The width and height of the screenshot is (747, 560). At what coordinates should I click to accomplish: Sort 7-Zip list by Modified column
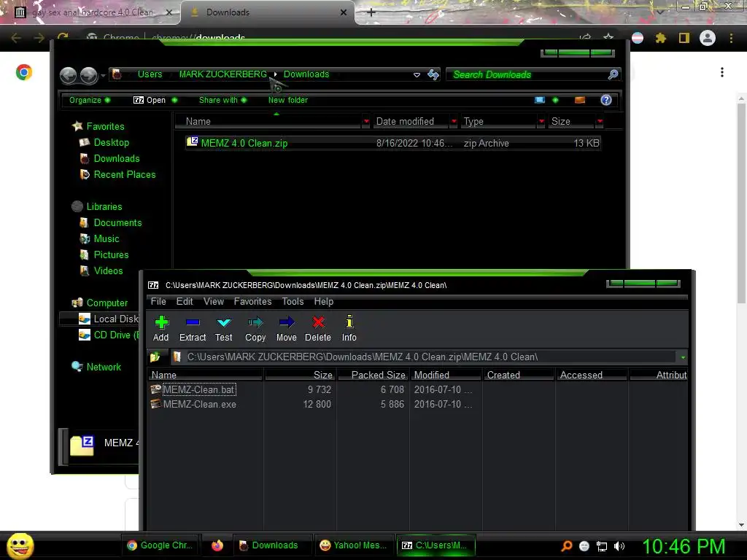click(446, 376)
